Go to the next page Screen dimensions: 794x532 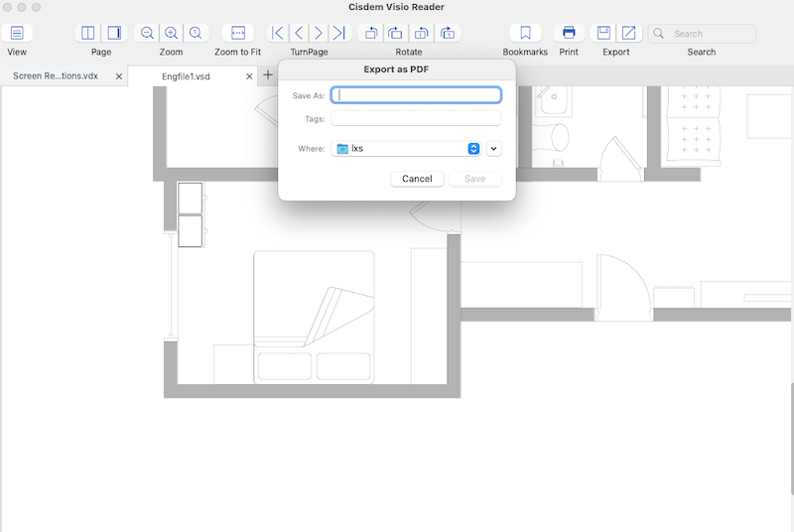[319, 34]
